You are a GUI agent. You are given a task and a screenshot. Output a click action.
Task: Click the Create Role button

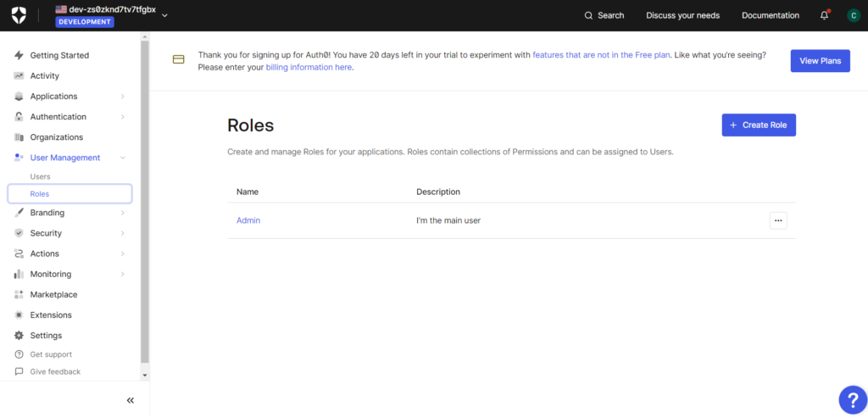(758, 125)
